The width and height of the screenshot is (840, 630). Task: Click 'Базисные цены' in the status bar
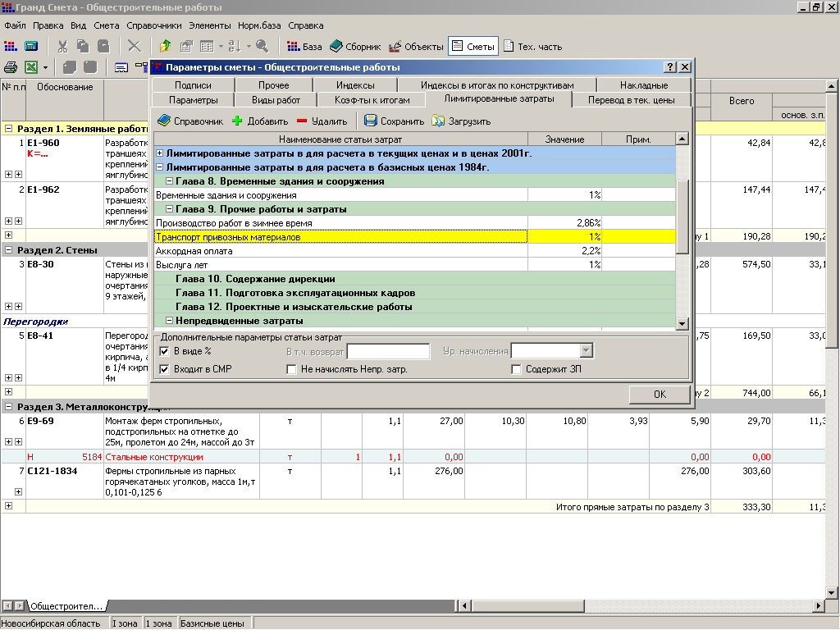(x=212, y=623)
